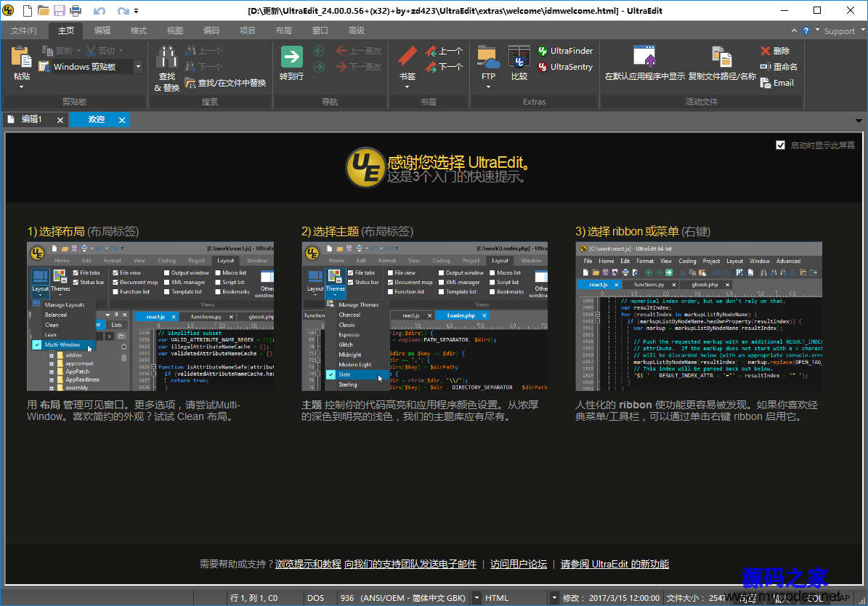
Task: Launch 比较 UltraCompare icon
Action: (519, 57)
